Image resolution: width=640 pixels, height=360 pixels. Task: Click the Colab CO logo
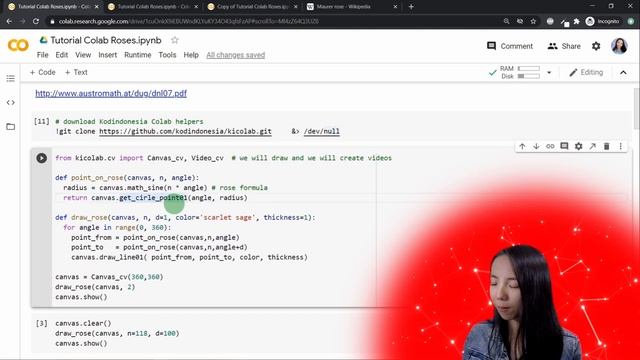pyautogui.click(x=18, y=45)
